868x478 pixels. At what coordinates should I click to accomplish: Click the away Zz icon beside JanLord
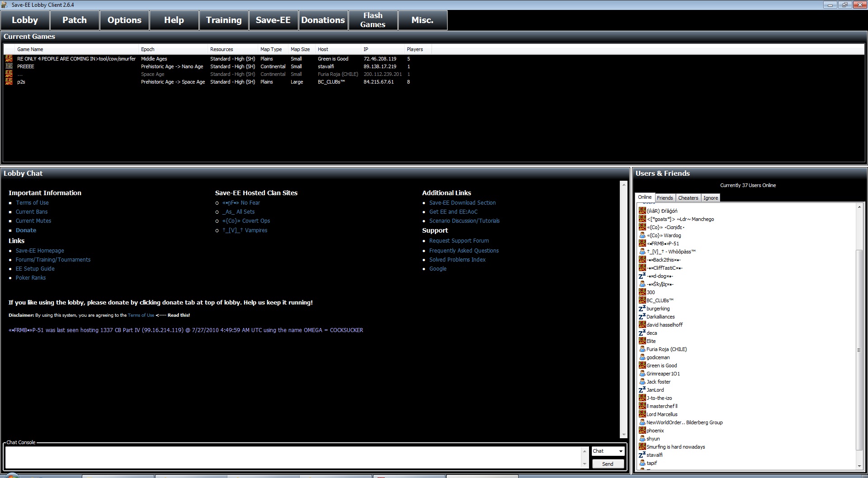(642, 390)
